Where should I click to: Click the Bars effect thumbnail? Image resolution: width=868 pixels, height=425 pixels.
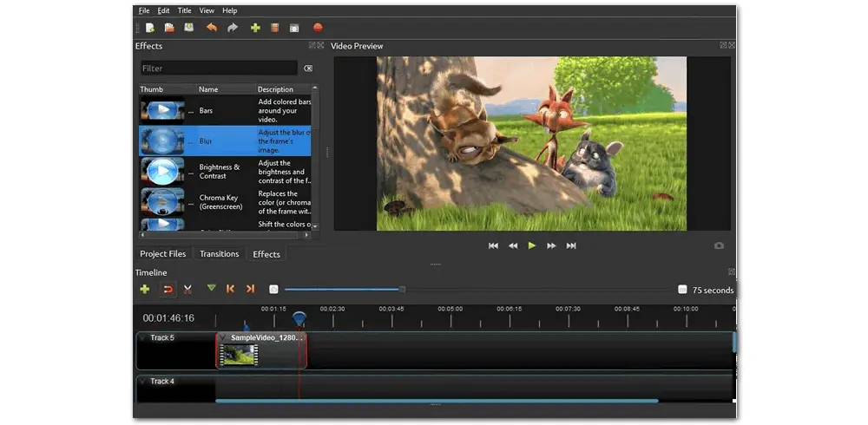pos(162,110)
